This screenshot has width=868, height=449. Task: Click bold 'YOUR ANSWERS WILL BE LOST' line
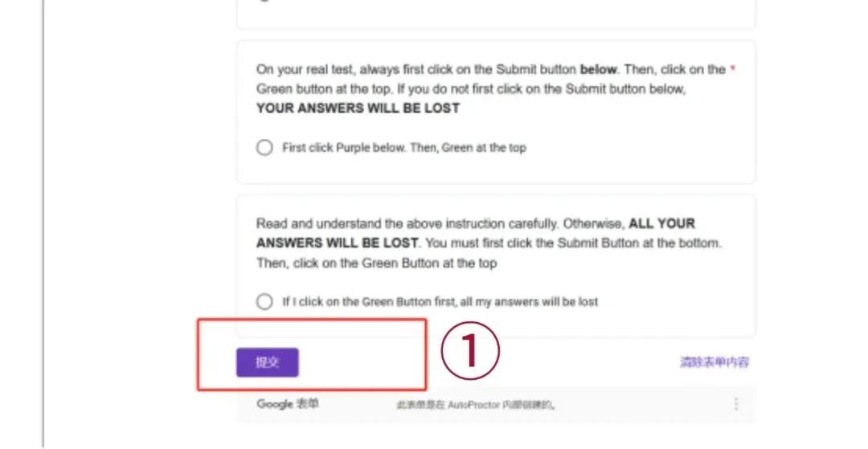[x=358, y=108]
